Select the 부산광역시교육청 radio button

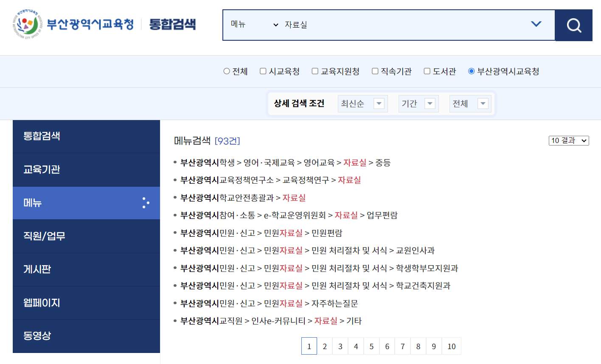471,71
